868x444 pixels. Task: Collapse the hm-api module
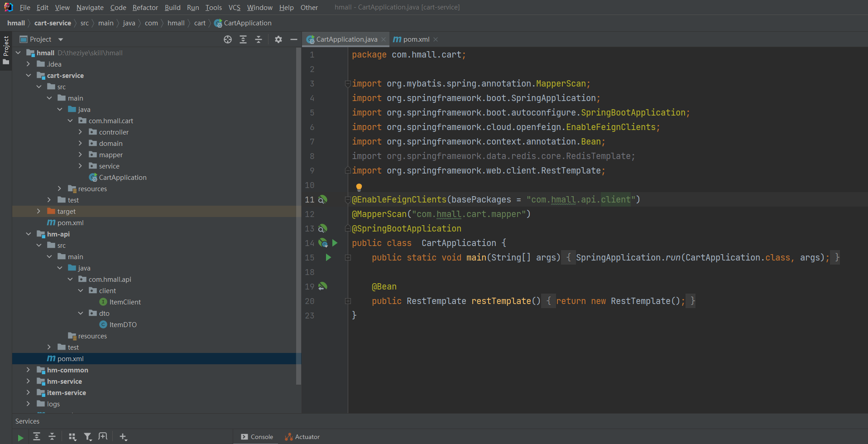point(29,234)
